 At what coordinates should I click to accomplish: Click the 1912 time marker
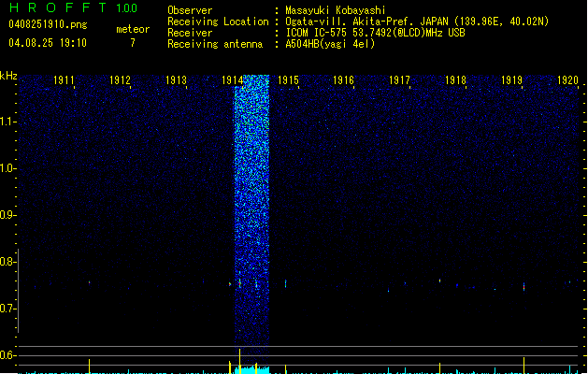click(x=120, y=80)
